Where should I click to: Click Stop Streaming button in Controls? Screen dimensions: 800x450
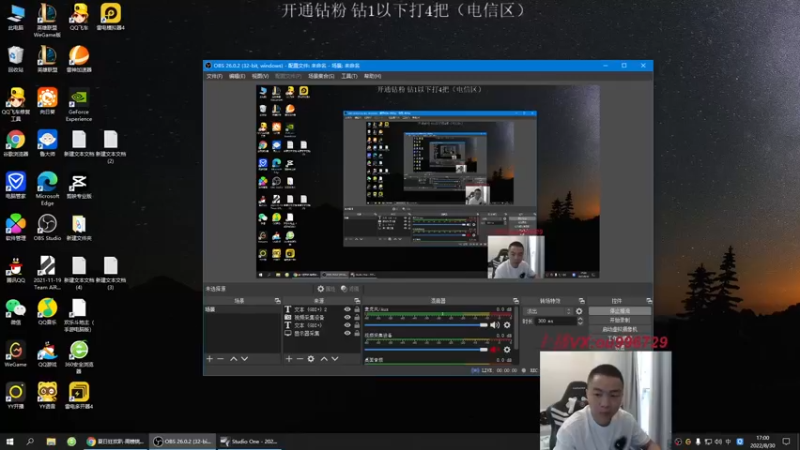(x=619, y=311)
